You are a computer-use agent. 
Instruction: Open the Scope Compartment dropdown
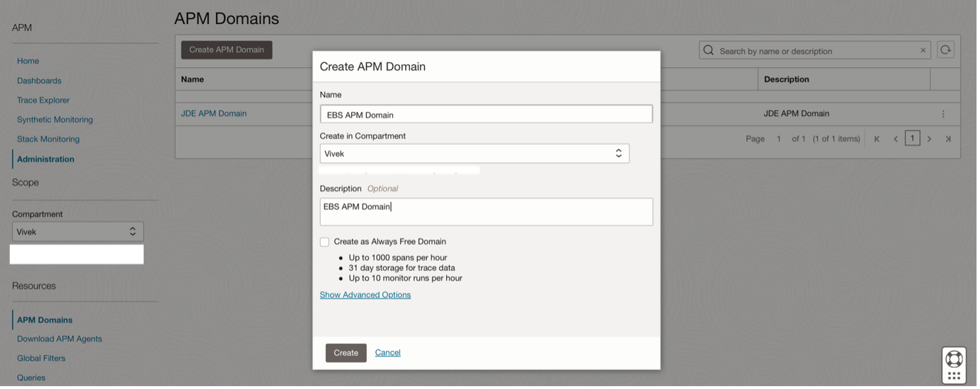pyautogui.click(x=78, y=232)
